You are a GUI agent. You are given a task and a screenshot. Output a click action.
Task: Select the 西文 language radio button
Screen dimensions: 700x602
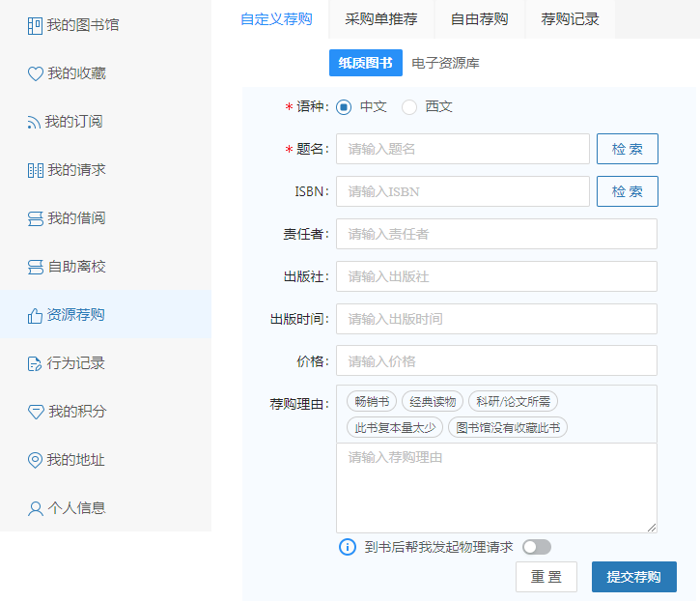409,107
